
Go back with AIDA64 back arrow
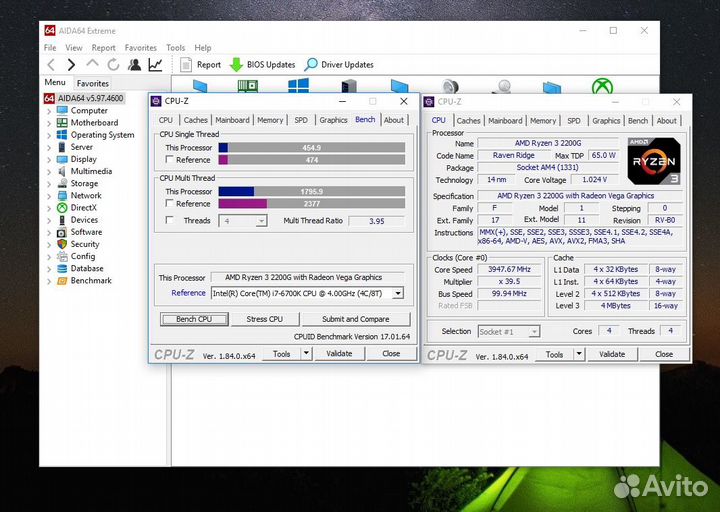[51, 65]
